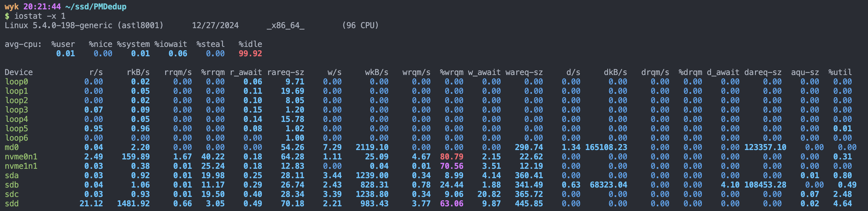Click the wareq-sz column header
The height and width of the screenshot is (211, 868).
(x=524, y=72)
